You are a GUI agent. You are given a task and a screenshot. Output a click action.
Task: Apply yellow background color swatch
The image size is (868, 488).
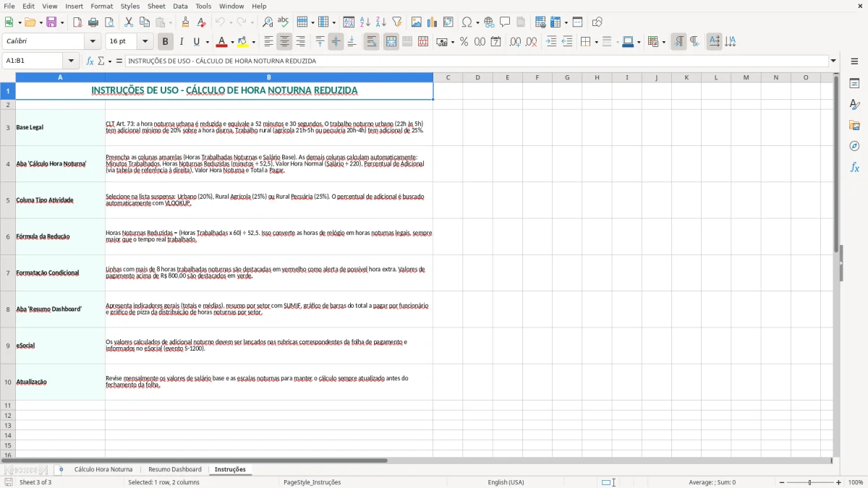click(243, 42)
